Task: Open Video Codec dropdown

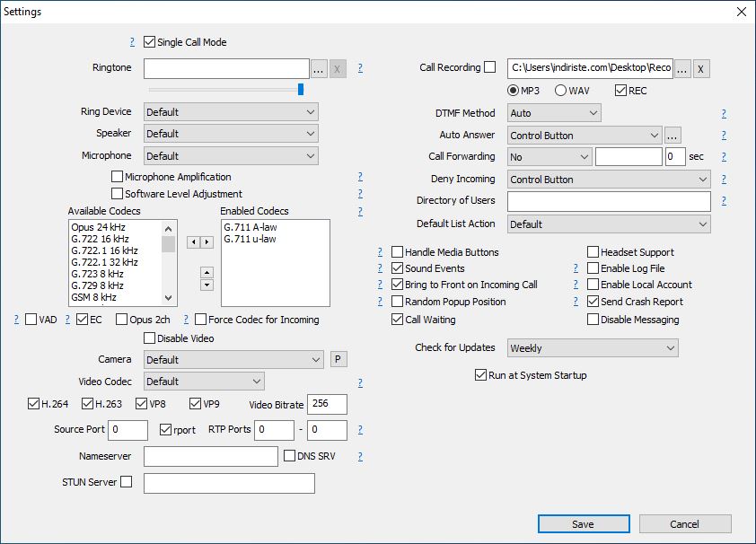Action: tap(204, 382)
